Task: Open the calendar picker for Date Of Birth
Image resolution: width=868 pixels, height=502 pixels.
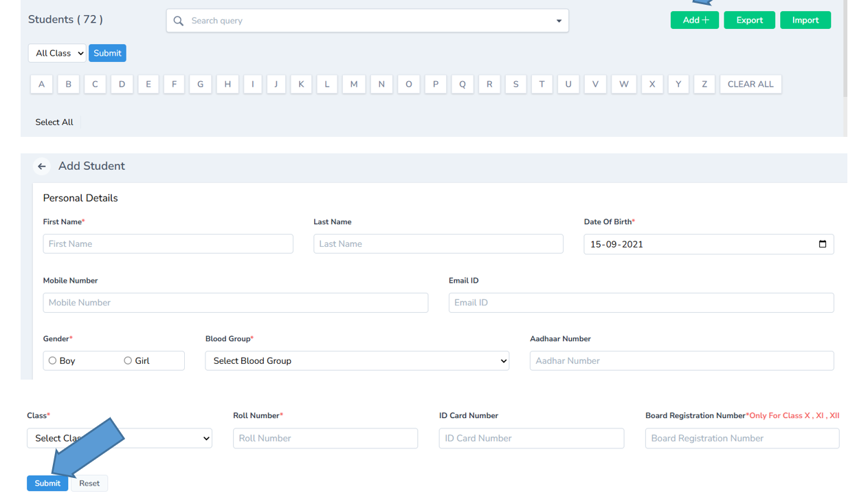Action: point(823,243)
